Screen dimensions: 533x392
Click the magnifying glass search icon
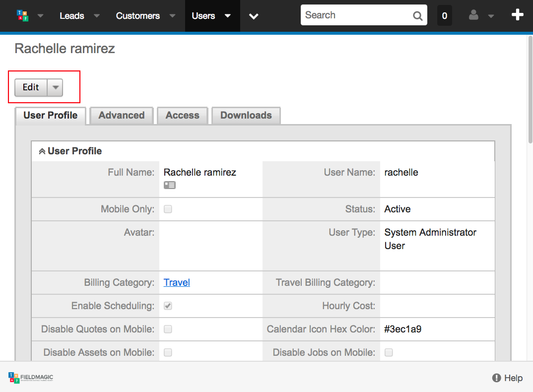click(x=417, y=16)
